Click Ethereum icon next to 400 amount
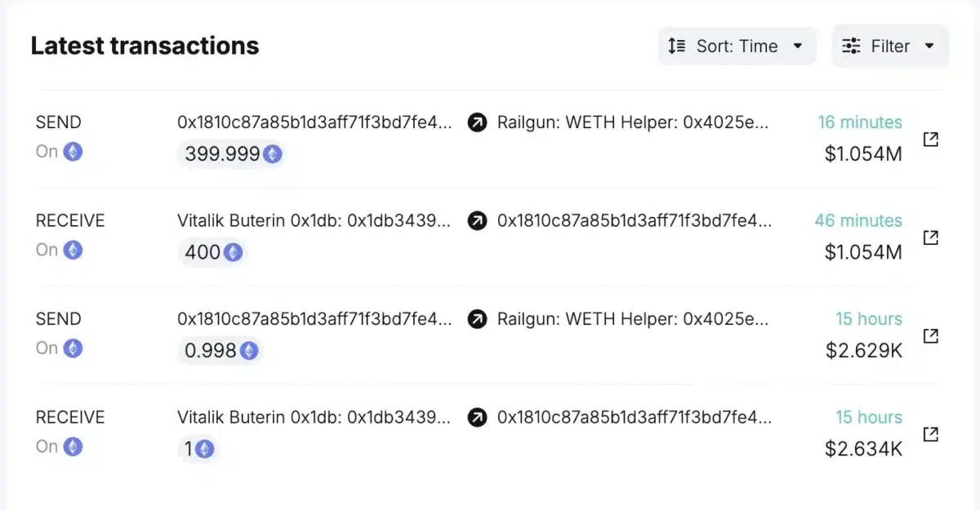This screenshot has width=980, height=510. tap(234, 252)
